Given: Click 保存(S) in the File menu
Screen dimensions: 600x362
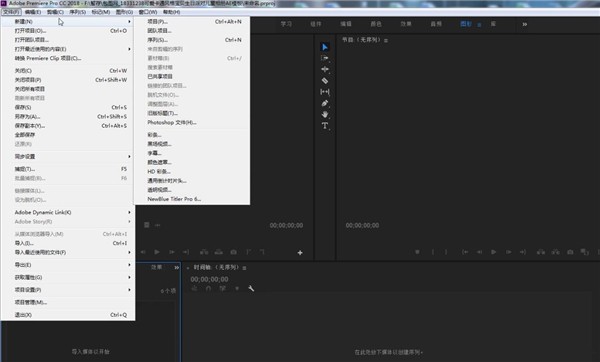Looking at the screenshot, I should tap(68, 107).
